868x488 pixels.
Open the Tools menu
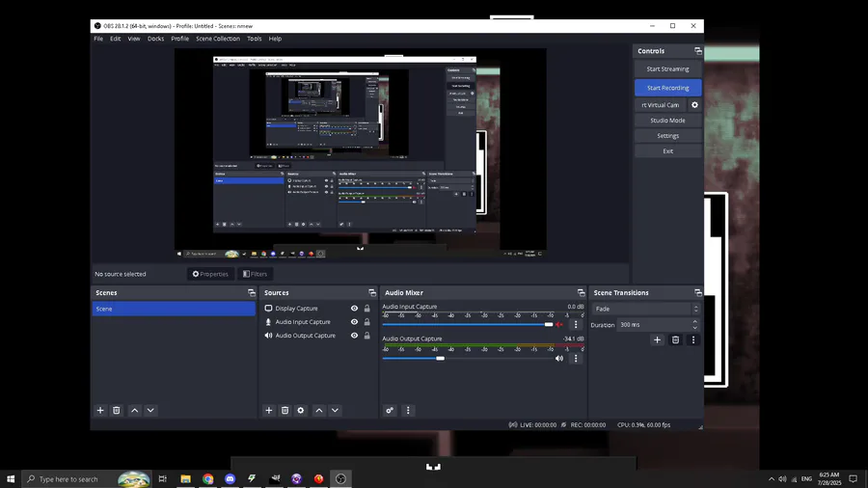pyautogui.click(x=254, y=39)
